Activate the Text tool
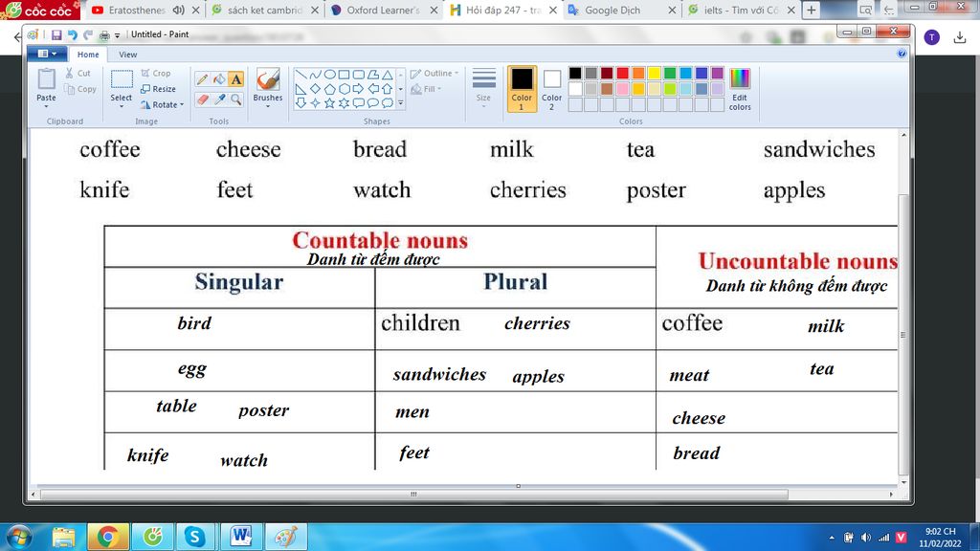Image resolution: width=980 pixels, height=551 pixels. (235, 79)
